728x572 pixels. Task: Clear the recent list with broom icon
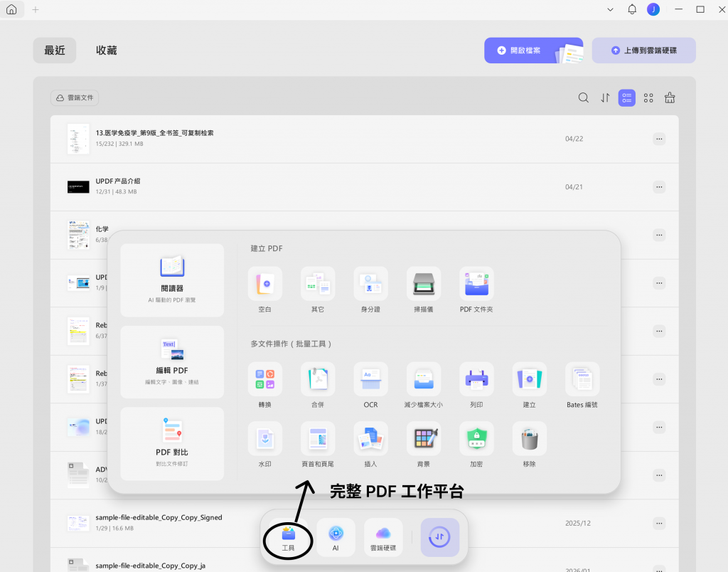(670, 97)
